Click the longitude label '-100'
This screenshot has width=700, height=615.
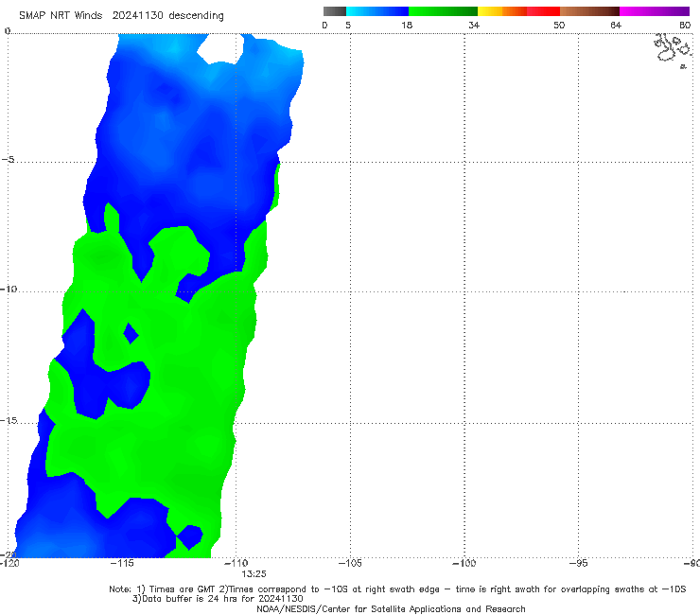pyautogui.click(x=464, y=563)
